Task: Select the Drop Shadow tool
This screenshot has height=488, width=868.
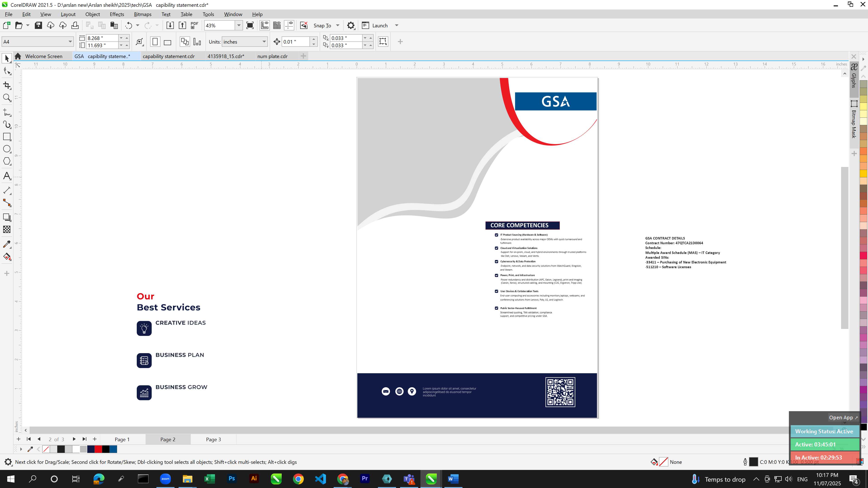Action: pyautogui.click(x=7, y=217)
